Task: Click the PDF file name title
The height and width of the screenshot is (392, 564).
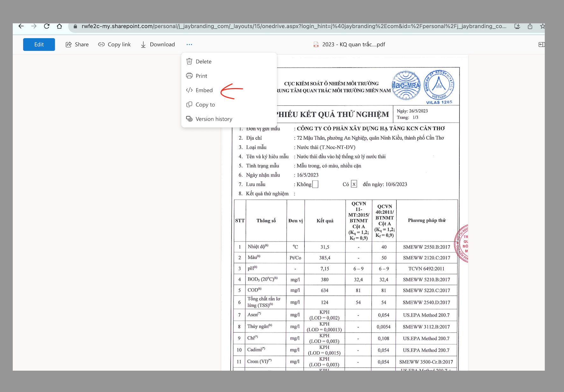Action: click(353, 45)
